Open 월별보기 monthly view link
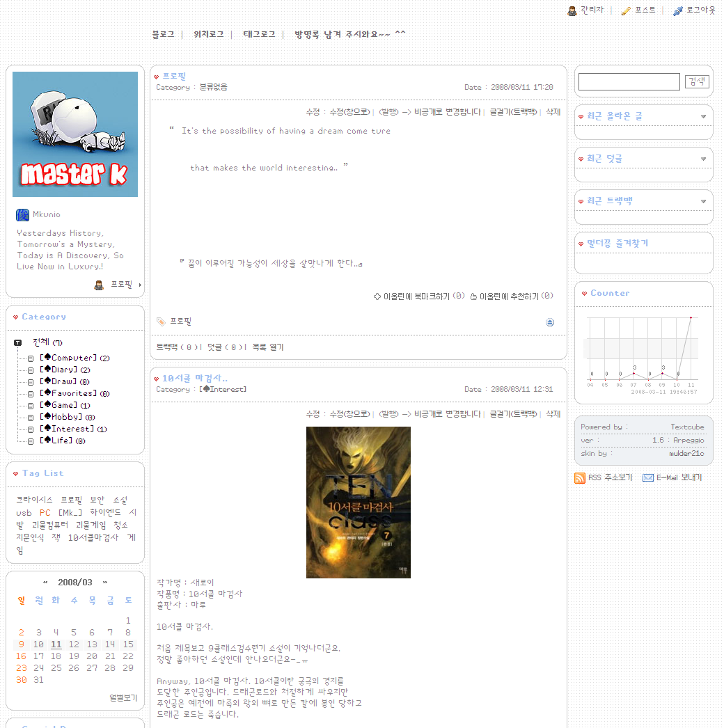Screen dimensions: 724x728 [x=123, y=698]
